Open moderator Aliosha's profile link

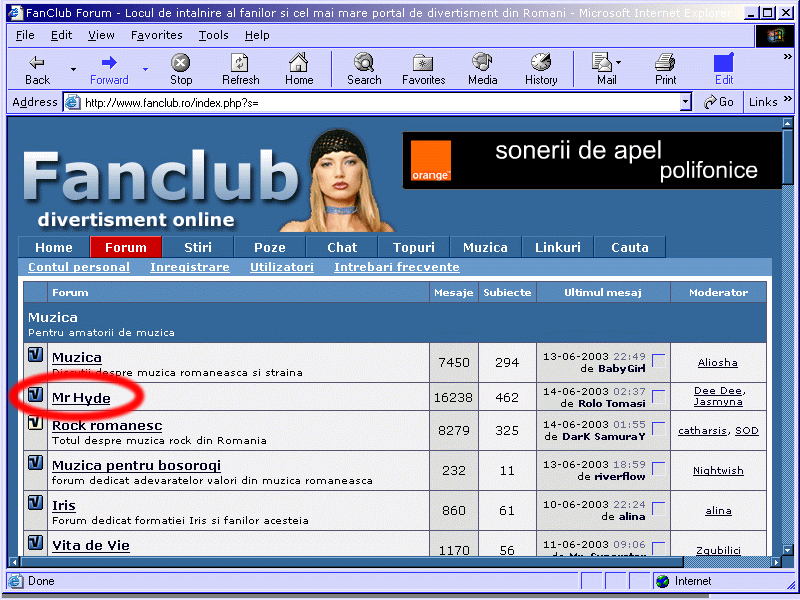(x=717, y=363)
